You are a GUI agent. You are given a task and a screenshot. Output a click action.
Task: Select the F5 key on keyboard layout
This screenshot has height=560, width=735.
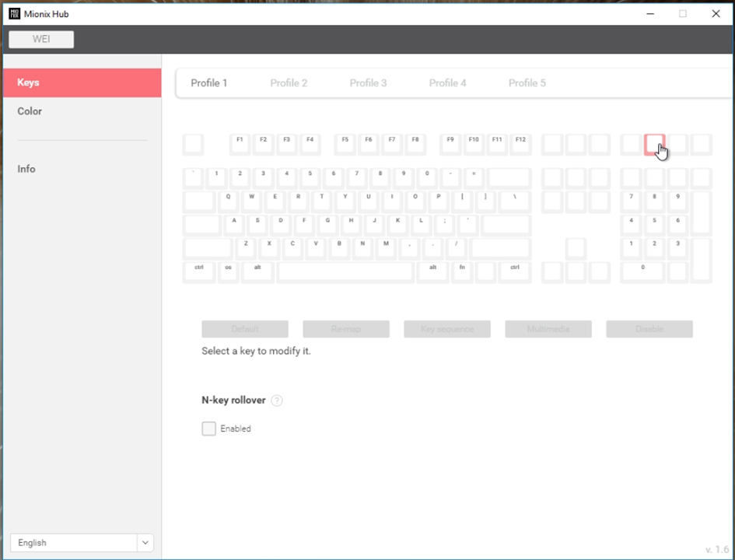345,145
